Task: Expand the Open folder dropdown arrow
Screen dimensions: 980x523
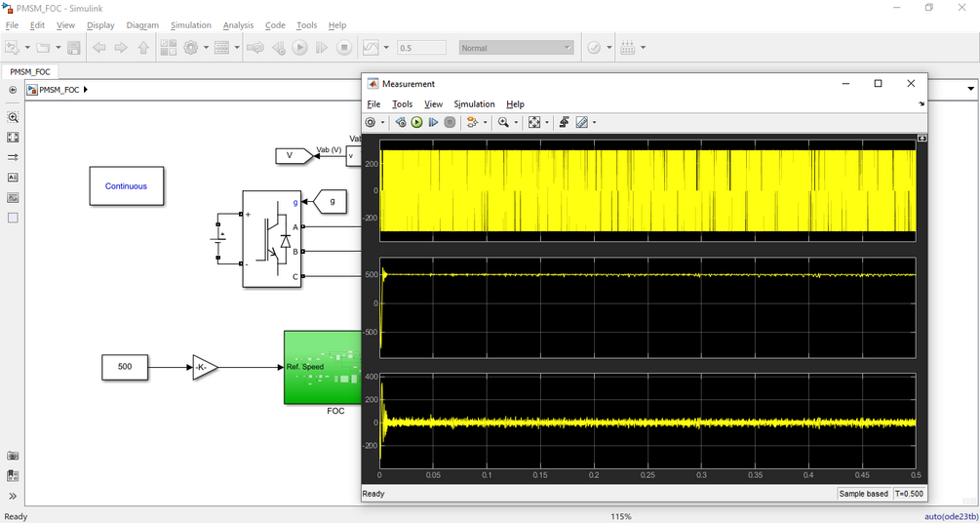Action: [59, 48]
